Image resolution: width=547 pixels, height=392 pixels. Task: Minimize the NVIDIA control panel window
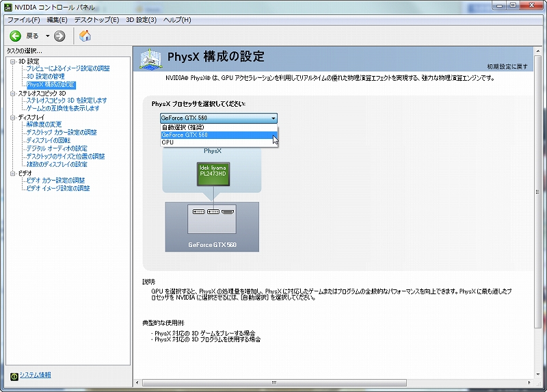click(501, 5)
